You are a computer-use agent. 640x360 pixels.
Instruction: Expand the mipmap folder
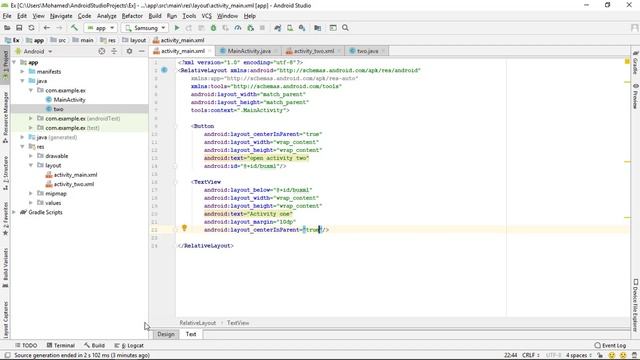point(31,193)
